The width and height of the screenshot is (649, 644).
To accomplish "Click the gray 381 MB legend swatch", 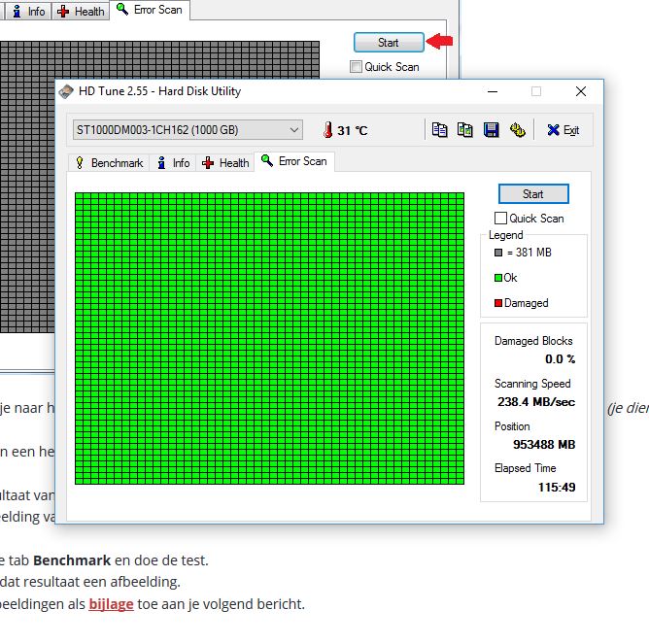I will pos(498,253).
